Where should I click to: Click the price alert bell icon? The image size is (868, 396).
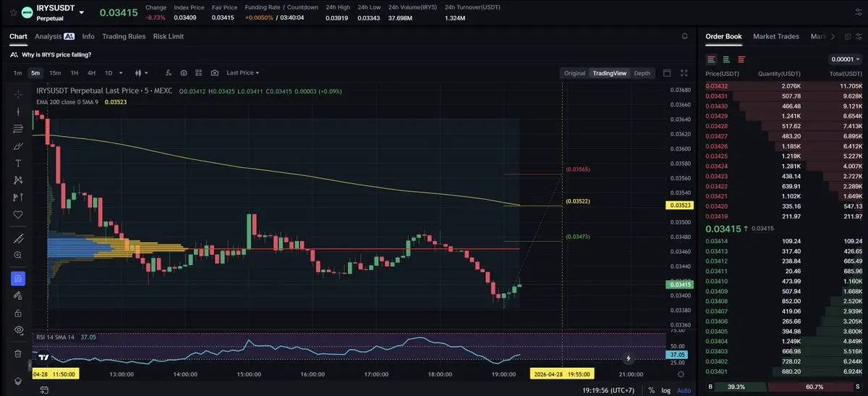coord(684,36)
